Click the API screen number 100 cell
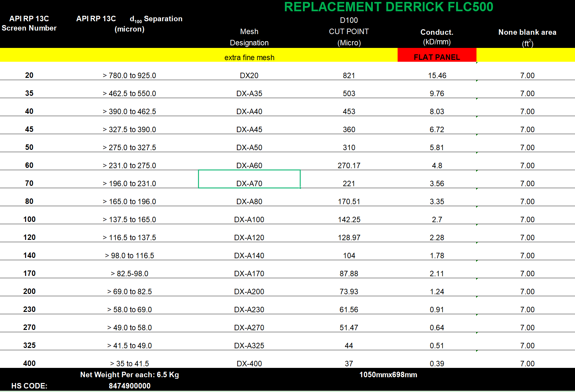 click(29, 219)
